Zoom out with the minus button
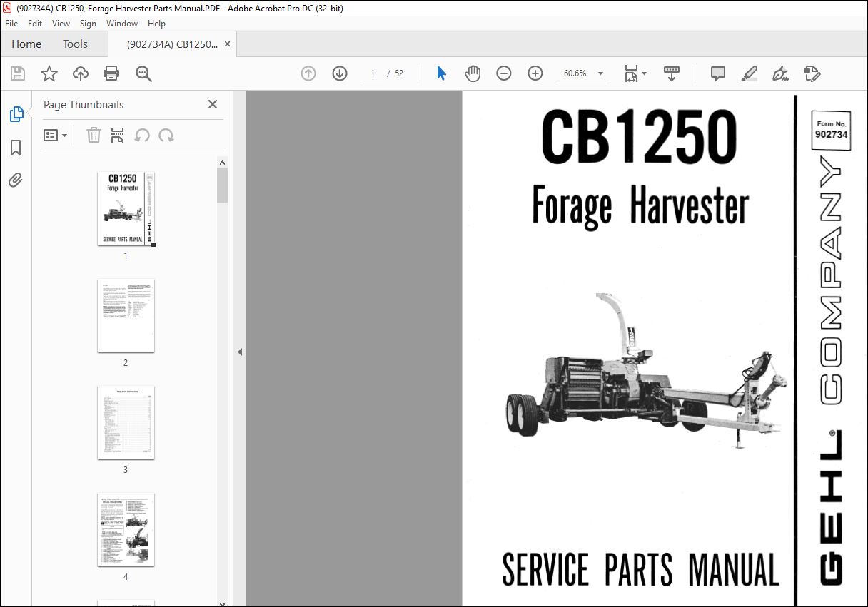The image size is (868, 607). (x=504, y=73)
